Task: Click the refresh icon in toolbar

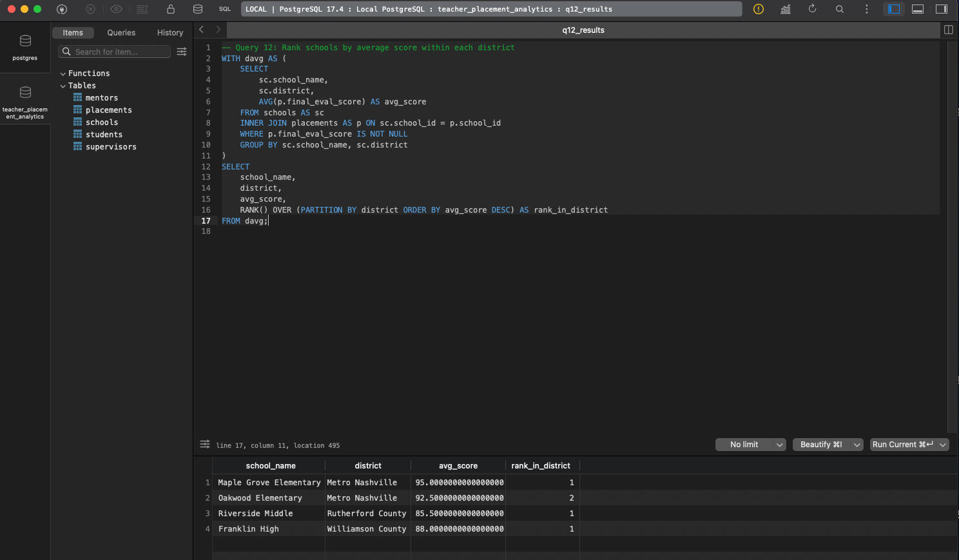Action: (812, 9)
